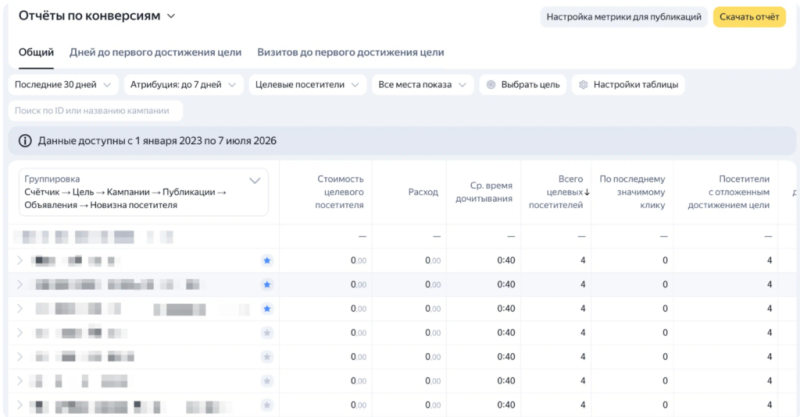The width and height of the screenshot is (800, 417).
Task: Click the target icon in Выбрать цель
Action: click(491, 85)
